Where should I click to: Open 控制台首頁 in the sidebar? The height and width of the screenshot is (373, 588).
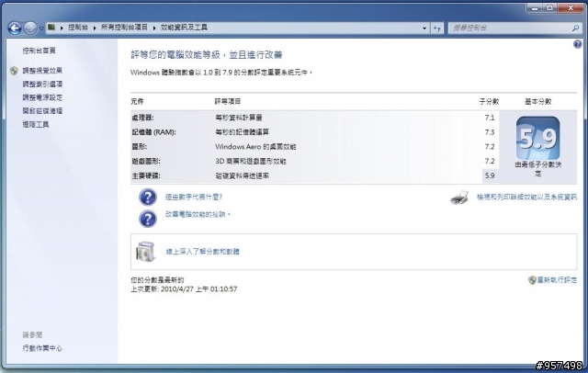tap(39, 51)
